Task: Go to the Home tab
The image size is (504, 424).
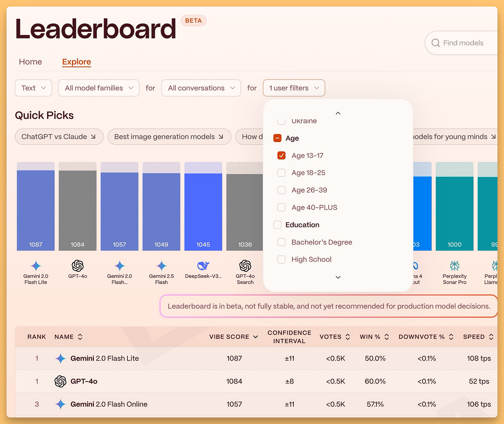Action: click(30, 62)
